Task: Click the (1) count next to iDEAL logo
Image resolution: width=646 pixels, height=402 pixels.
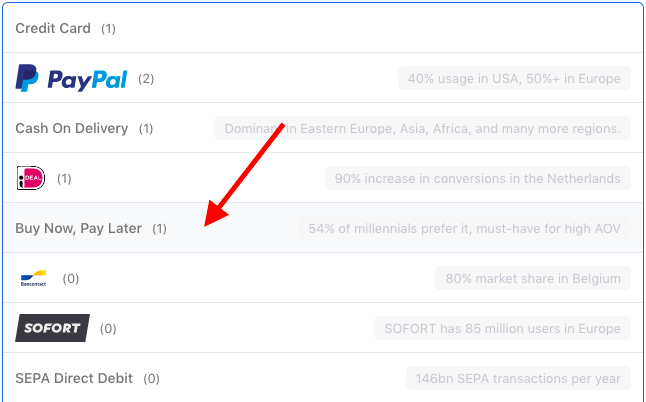Action: (64, 178)
